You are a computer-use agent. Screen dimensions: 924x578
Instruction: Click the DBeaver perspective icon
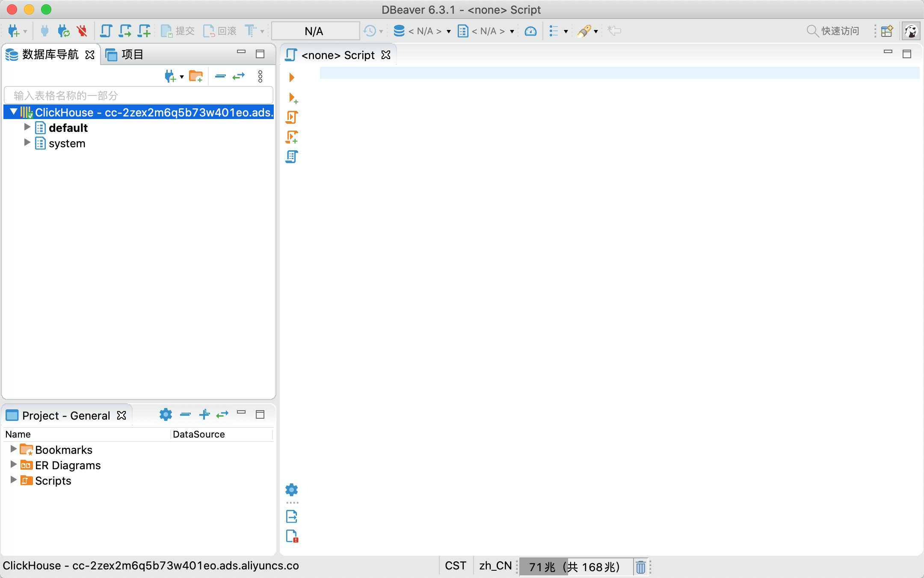click(x=911, y=31)
